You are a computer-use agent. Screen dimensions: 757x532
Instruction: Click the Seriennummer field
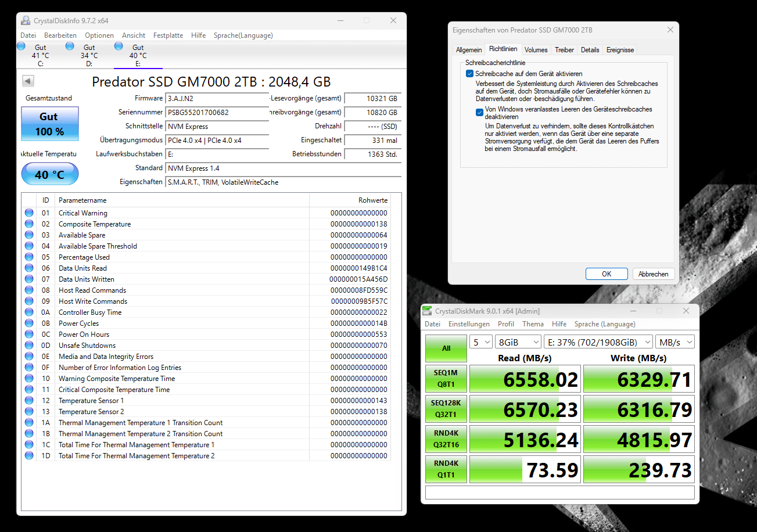(217, 113)
